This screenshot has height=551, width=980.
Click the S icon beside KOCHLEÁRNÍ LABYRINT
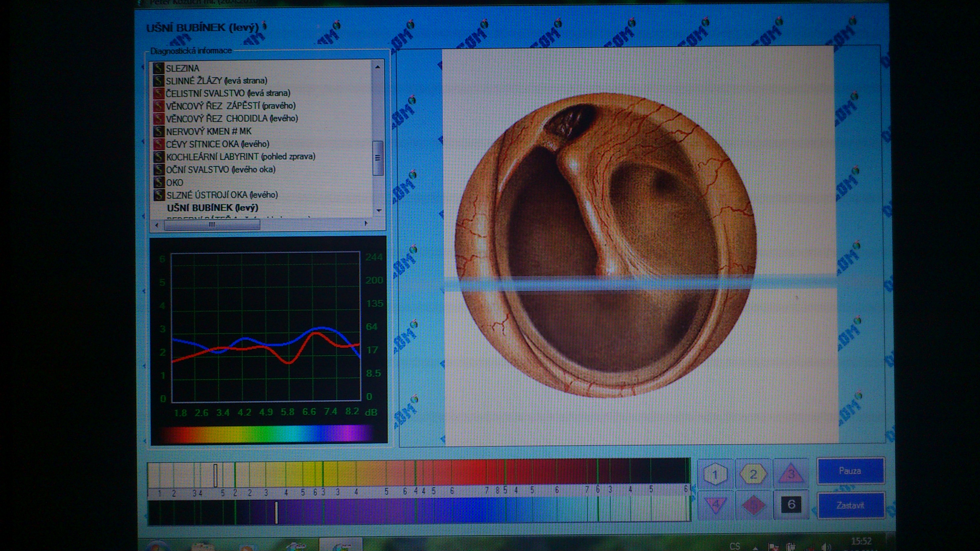(159, 157)
